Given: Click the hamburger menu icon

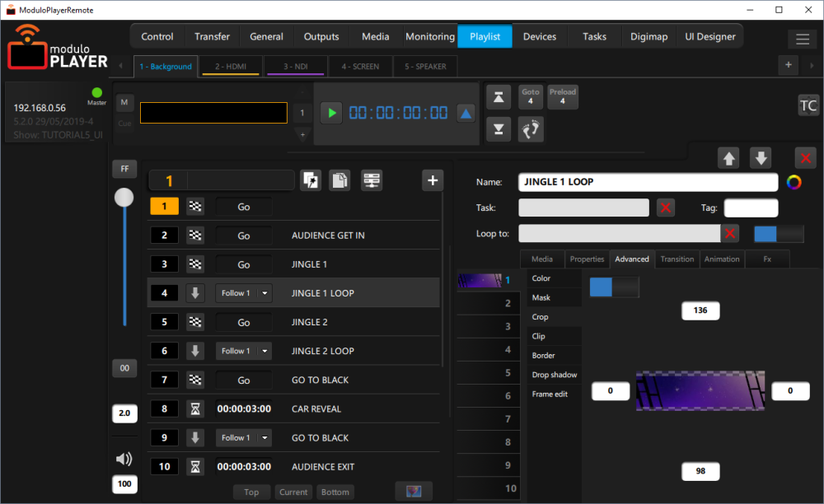Looking at the screenshot, I should click(x=802, y=39).
